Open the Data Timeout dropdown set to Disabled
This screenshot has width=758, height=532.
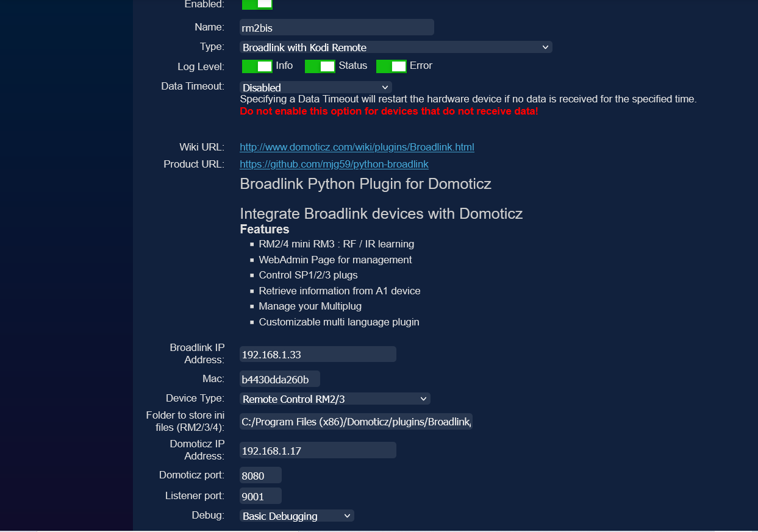(x=316, y=88)
